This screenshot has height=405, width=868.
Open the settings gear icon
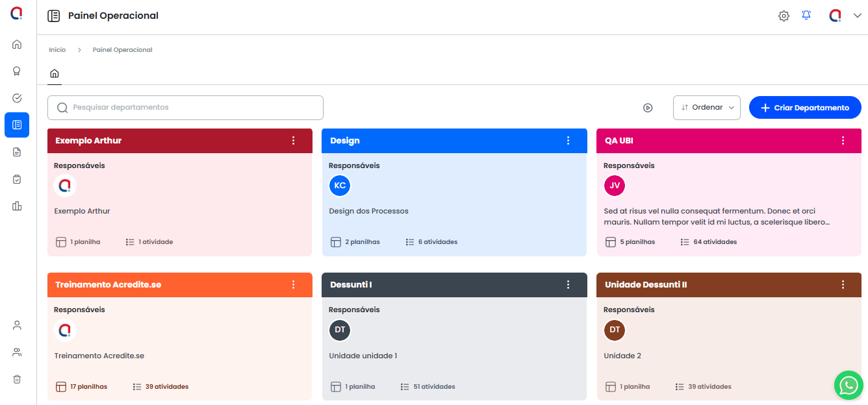pos(784,16)
